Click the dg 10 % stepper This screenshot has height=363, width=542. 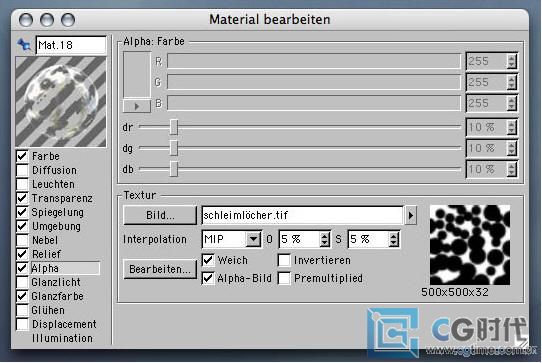coord(512,148)
